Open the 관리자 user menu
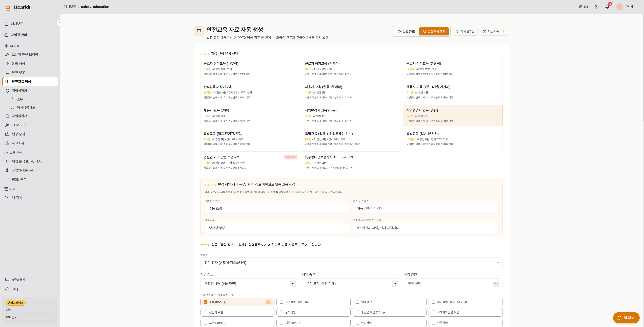Image resolution: width=644 pixels, height=327 pixels. [x=627, y=7]
